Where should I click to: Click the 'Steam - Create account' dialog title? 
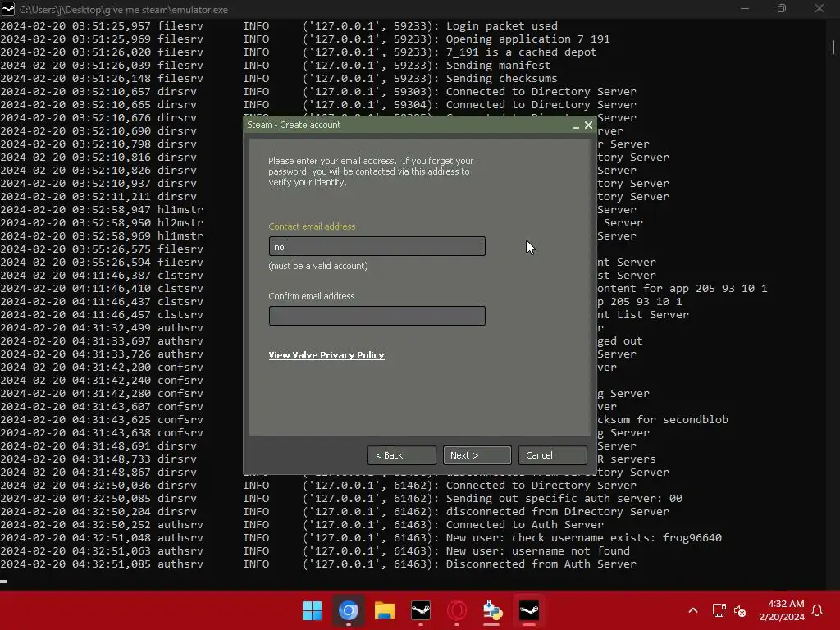(294, 125)
